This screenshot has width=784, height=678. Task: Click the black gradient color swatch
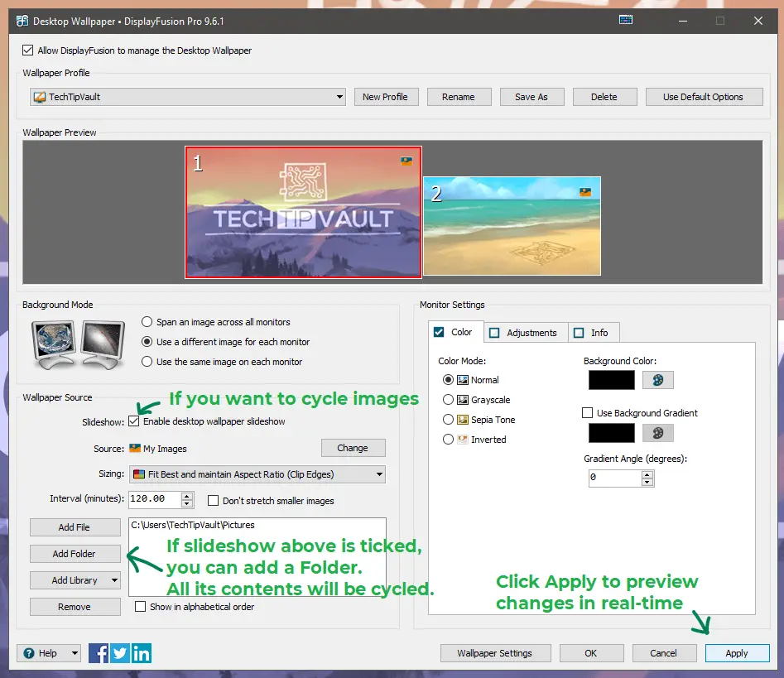point(612,433)
